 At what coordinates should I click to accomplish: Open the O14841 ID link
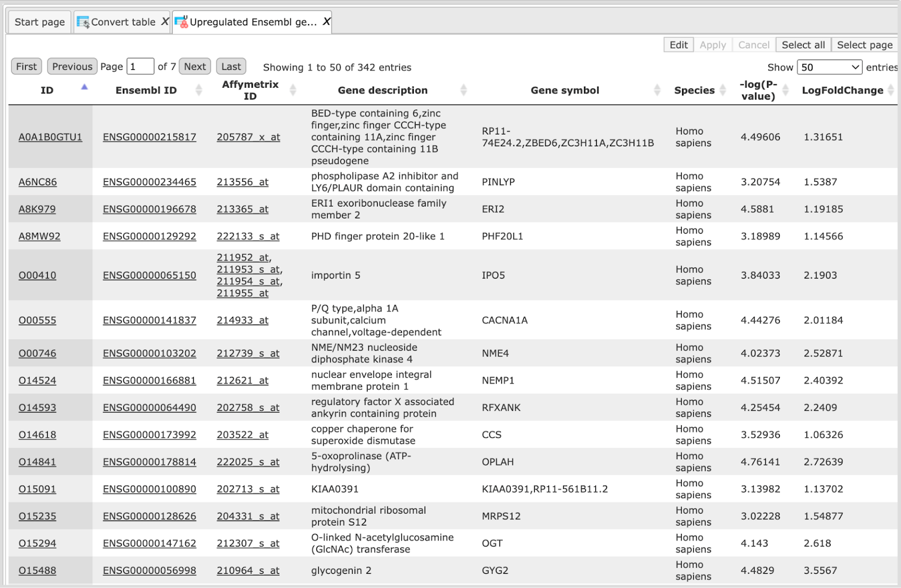[37, 462]
